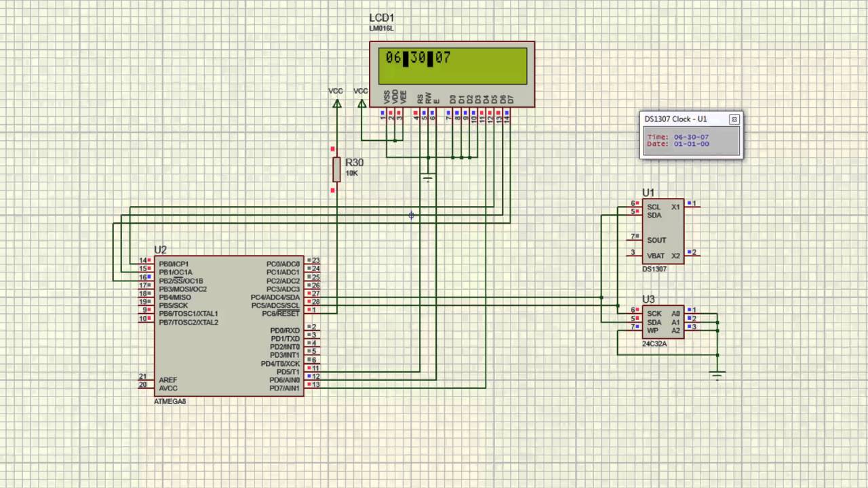This screenshot has height=488, width=868.
Task: Select the DS1307 chip U1
Action: 653,231
